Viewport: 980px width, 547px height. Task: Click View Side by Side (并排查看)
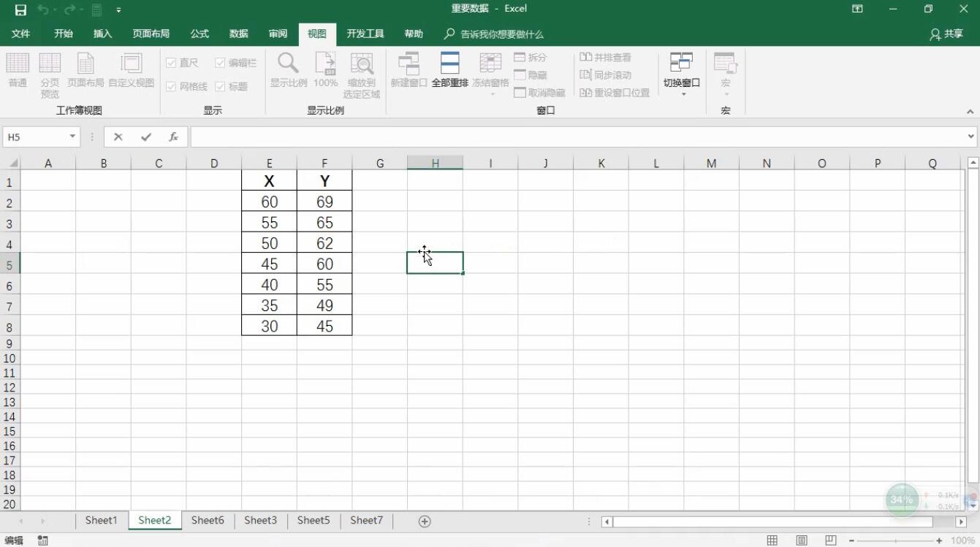605,57
